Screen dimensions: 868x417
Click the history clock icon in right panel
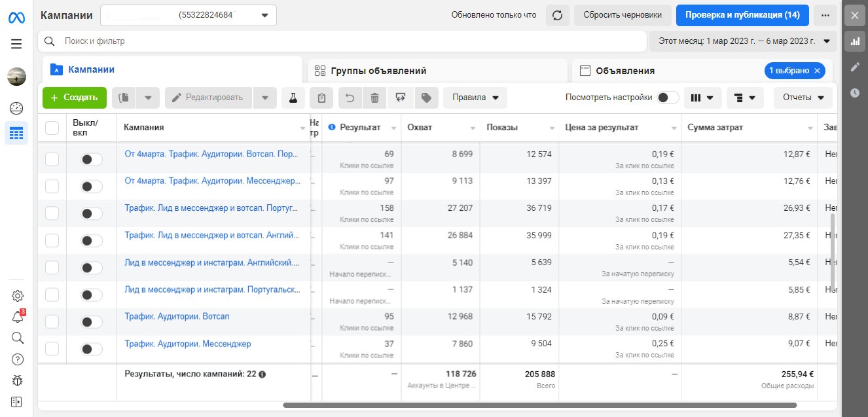click(x=855, y=93)
